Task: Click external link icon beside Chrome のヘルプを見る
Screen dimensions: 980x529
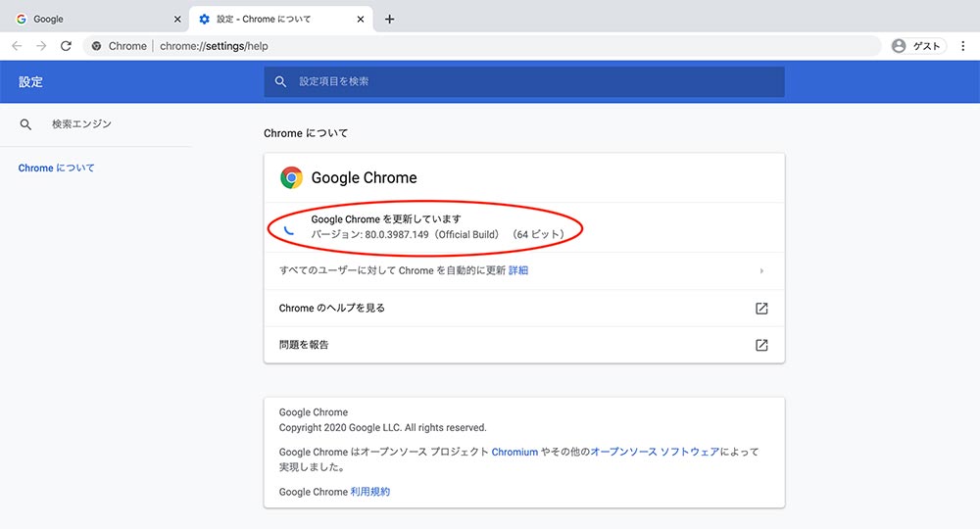Action: (761, 309)
